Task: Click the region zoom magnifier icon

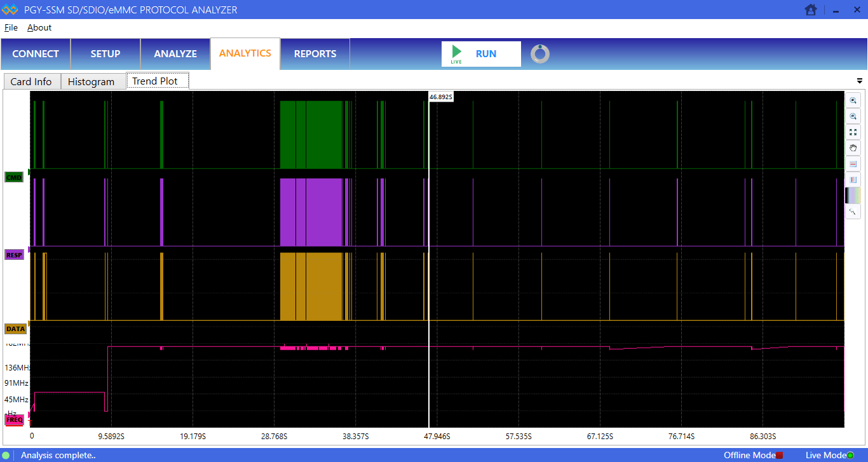Action: pyautogui.click(x=853, y=211)
